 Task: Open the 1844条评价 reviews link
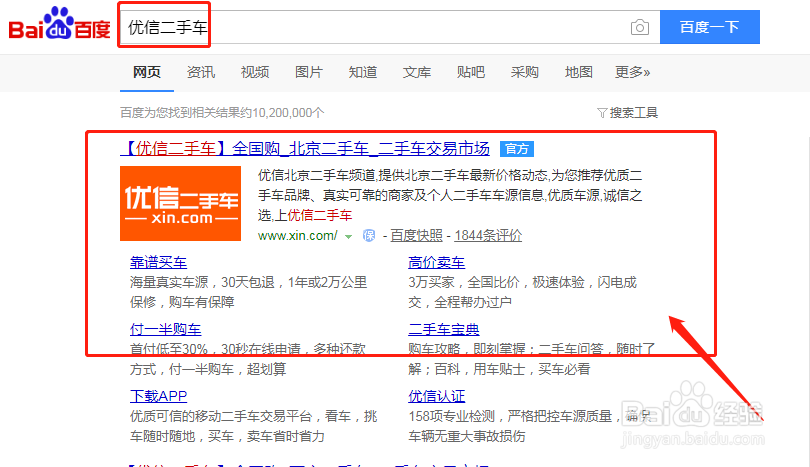pyautogui.click(x=488, y=236)
